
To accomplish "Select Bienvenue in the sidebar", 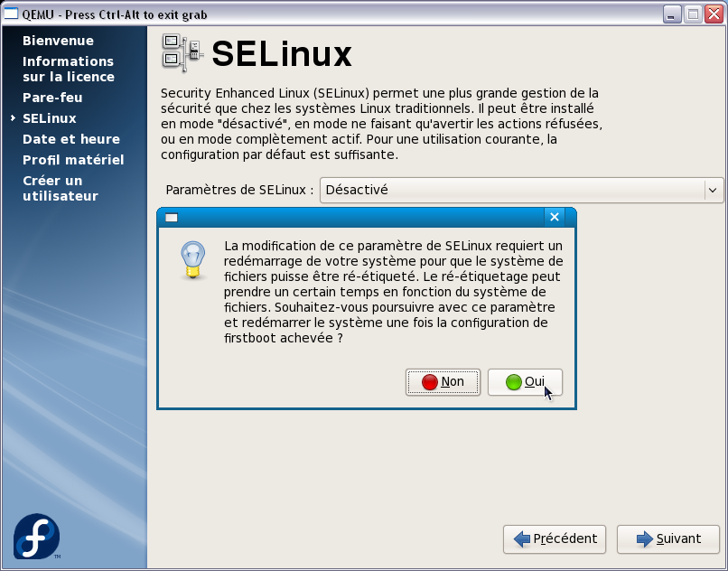I will (58, 41).
